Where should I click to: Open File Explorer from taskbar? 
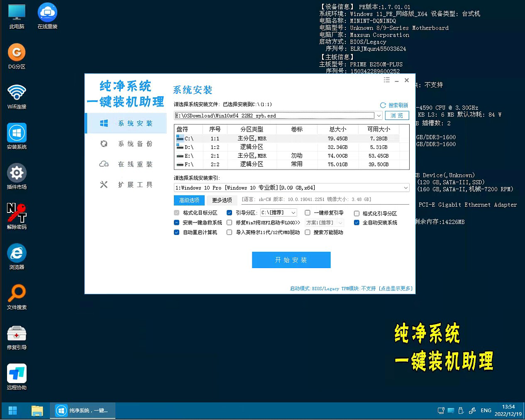[x=37, y=410]
